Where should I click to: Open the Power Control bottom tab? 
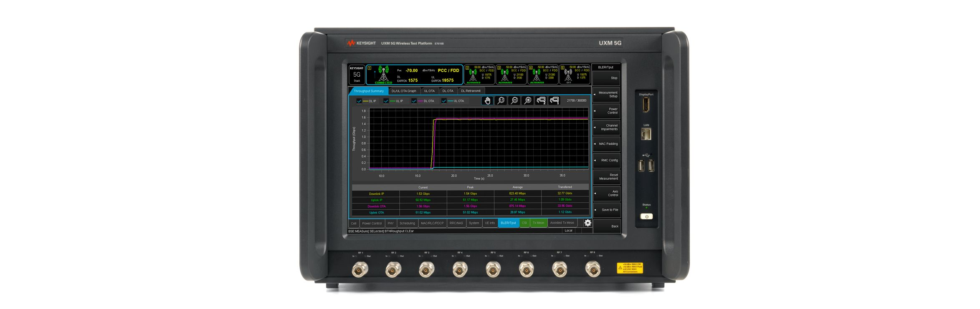tap(372, 223)
